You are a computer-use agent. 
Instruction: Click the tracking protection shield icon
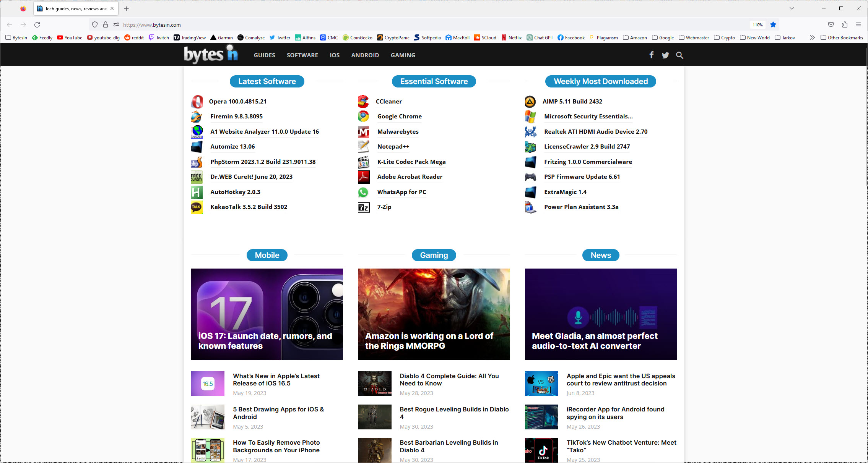pos(95,25)
